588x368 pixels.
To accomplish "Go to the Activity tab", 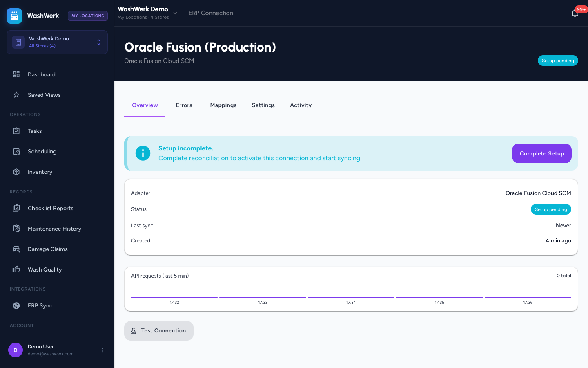I will tap(301, 105).
